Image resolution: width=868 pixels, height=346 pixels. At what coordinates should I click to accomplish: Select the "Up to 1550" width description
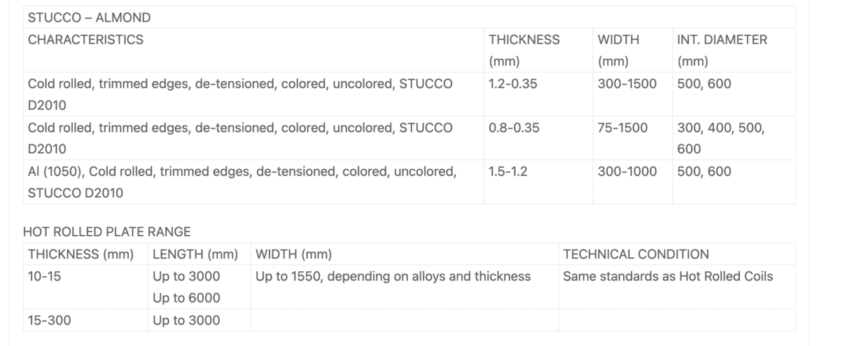pos(393,276)
